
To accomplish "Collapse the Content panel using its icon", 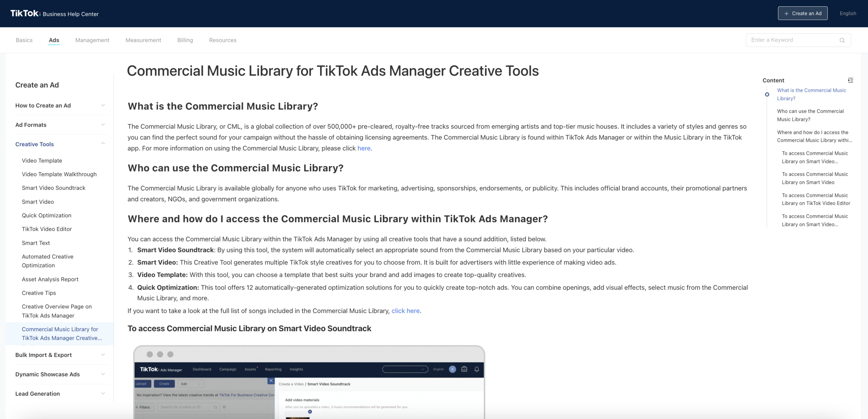I will (850, 80).
